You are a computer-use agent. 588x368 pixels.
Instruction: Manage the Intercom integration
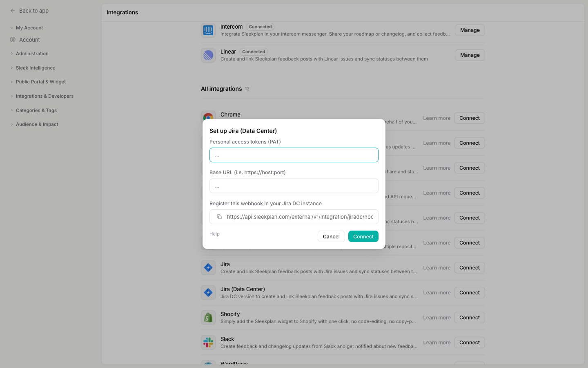click(470, 30)
